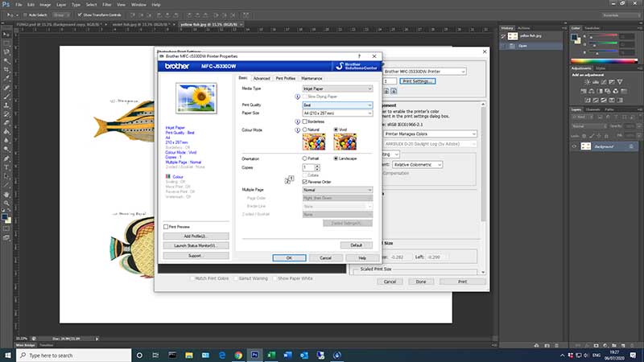Click OK in printer properties

click(288, 257)
